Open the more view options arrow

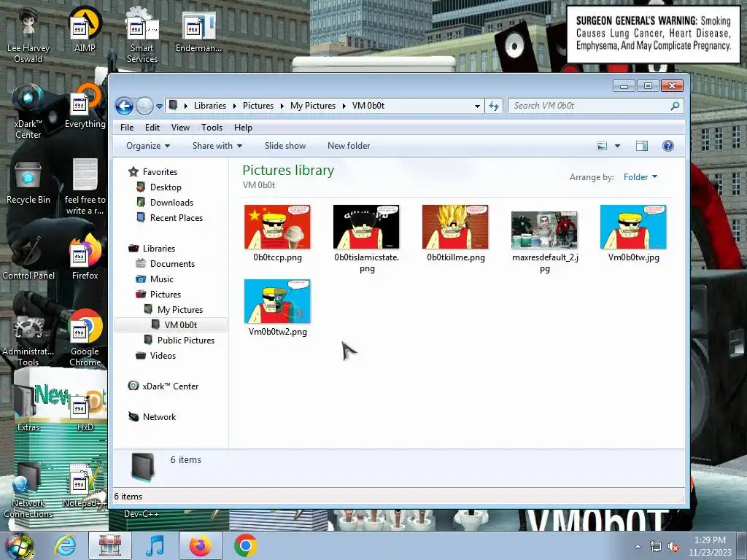pos(617,146)
